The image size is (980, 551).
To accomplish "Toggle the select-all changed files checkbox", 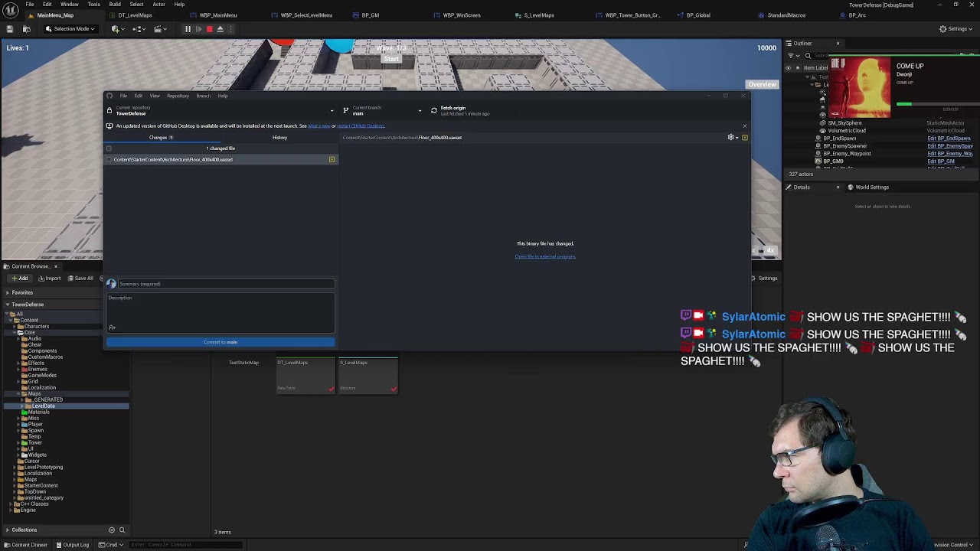I will (109, 148).
